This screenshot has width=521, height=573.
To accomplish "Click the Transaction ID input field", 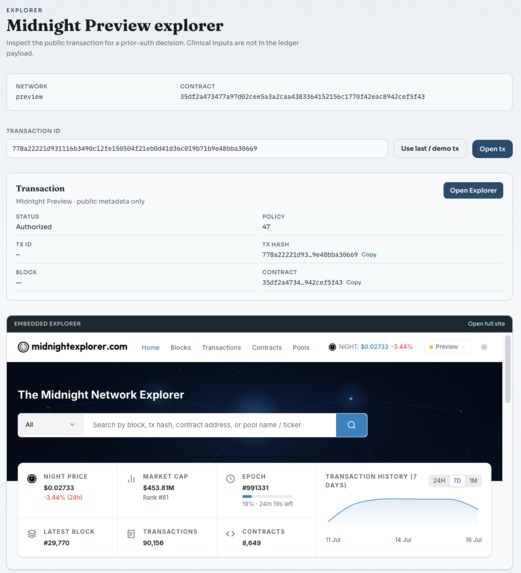I will [x=197, y=149].
